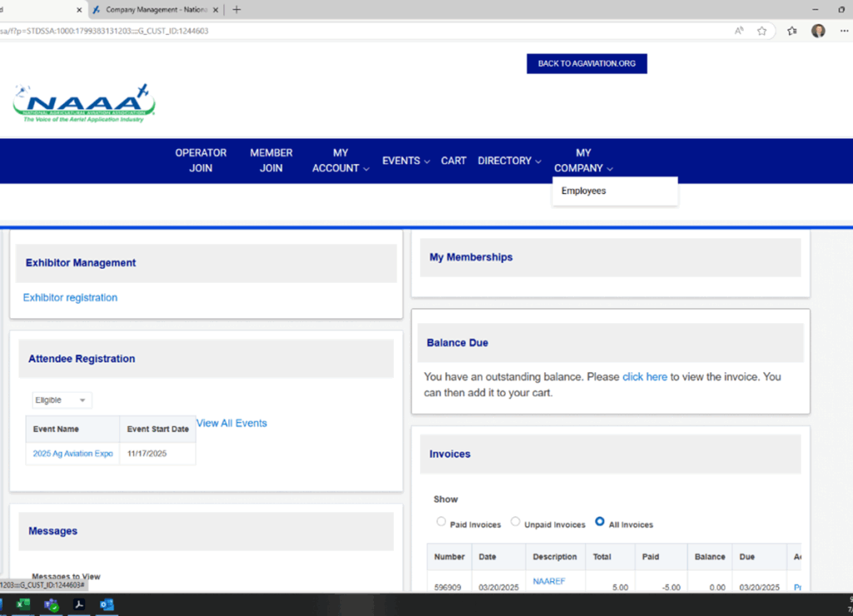Go to the Cart menu item
This screenshot has width=853, height=616.
(454, 161)
